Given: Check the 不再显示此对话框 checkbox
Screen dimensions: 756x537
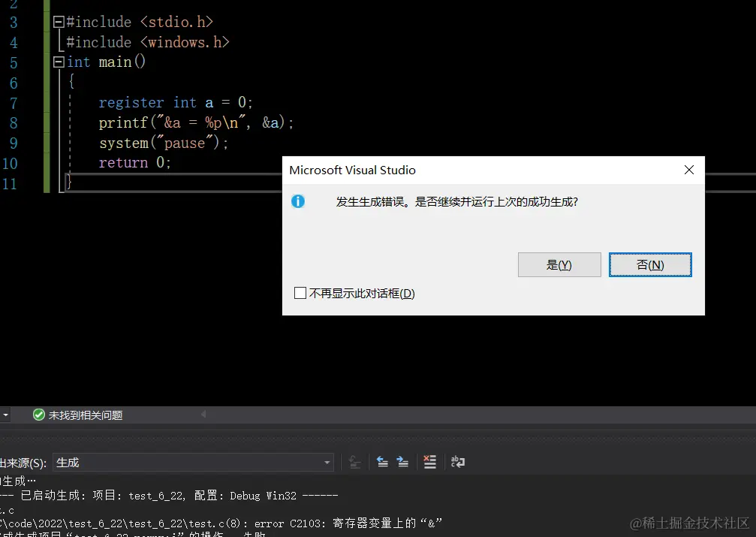Looking at the screenshot, I should [300, 293].
